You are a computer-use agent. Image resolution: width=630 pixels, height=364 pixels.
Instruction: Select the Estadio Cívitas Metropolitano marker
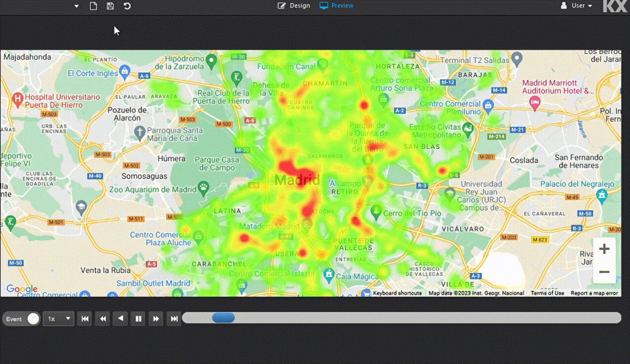[468, 129]
